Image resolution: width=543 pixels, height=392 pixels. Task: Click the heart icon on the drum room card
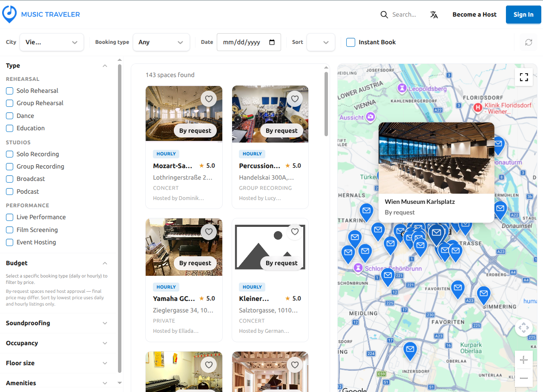pos(208,364)
